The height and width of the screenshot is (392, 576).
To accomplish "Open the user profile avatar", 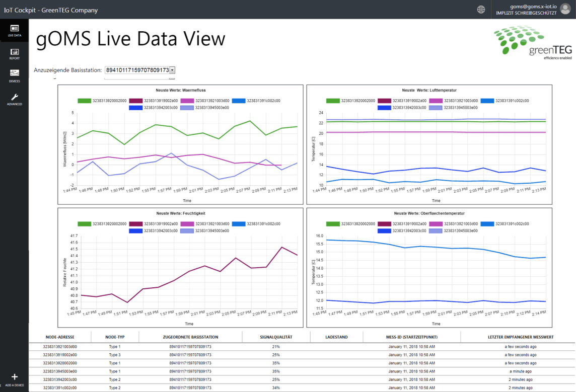I will [x=565, y=10].
